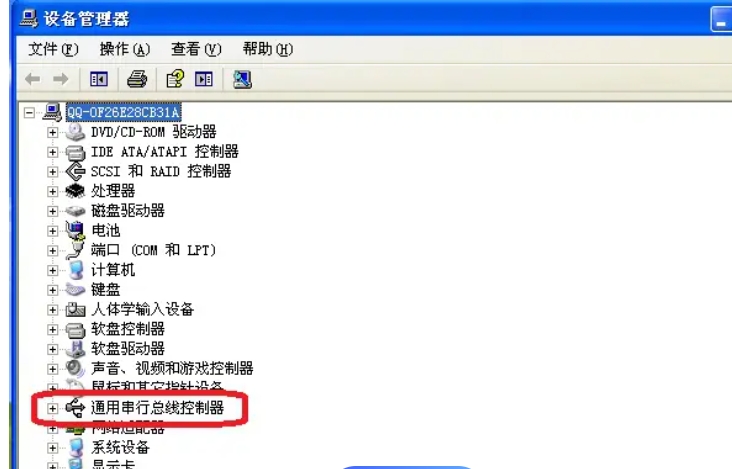Open the 帮助(H) menu
Viewport: 732px width, 469px height.
click(267, 49)
